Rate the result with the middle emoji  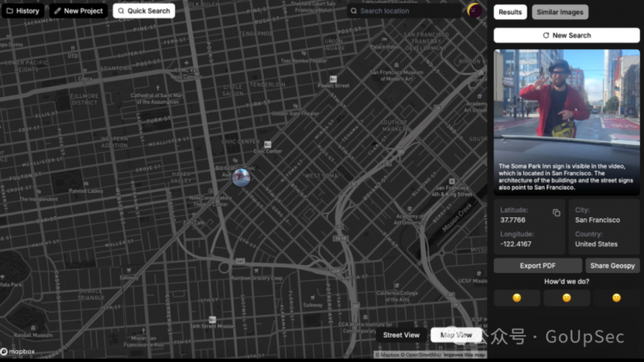tap(567, 297)
